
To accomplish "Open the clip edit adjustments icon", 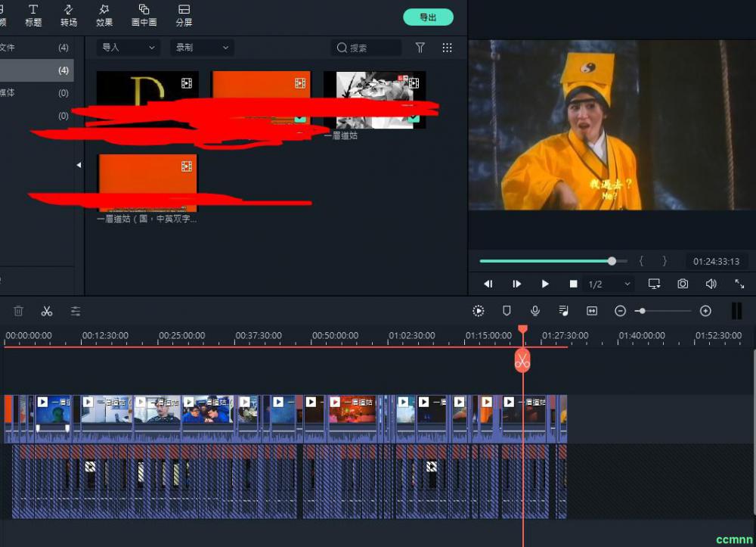I will (x=75, y=311).
